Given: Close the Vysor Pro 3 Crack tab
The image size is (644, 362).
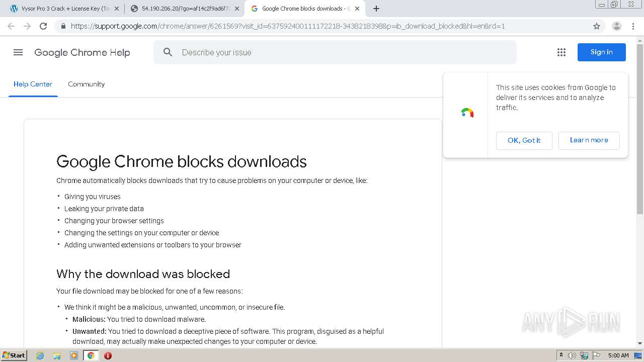Looking at the screenshot, I should [117, 9].
